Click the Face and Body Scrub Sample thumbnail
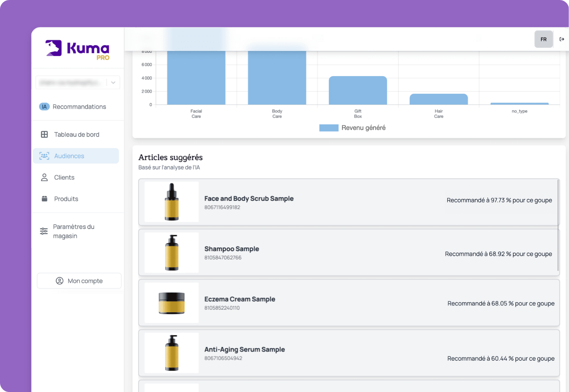This screenshot has width=569, height=392. tap(171, 202)
